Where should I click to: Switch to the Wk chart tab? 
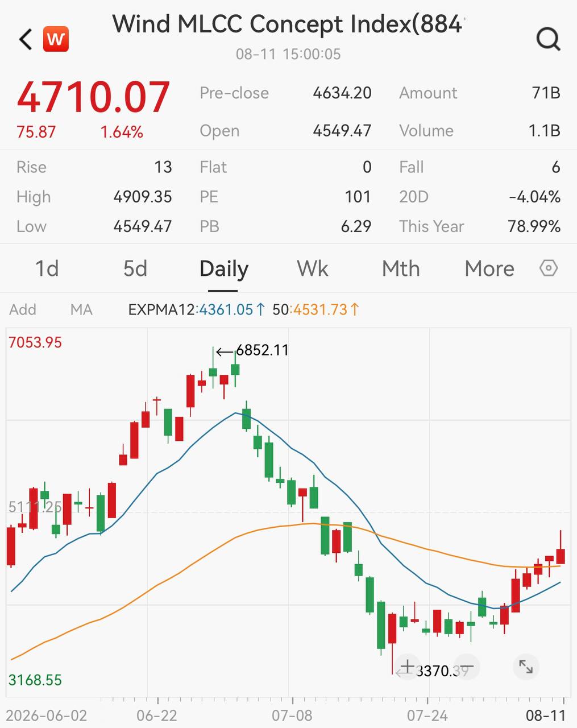pyautogui.click(x=313, y=268)
